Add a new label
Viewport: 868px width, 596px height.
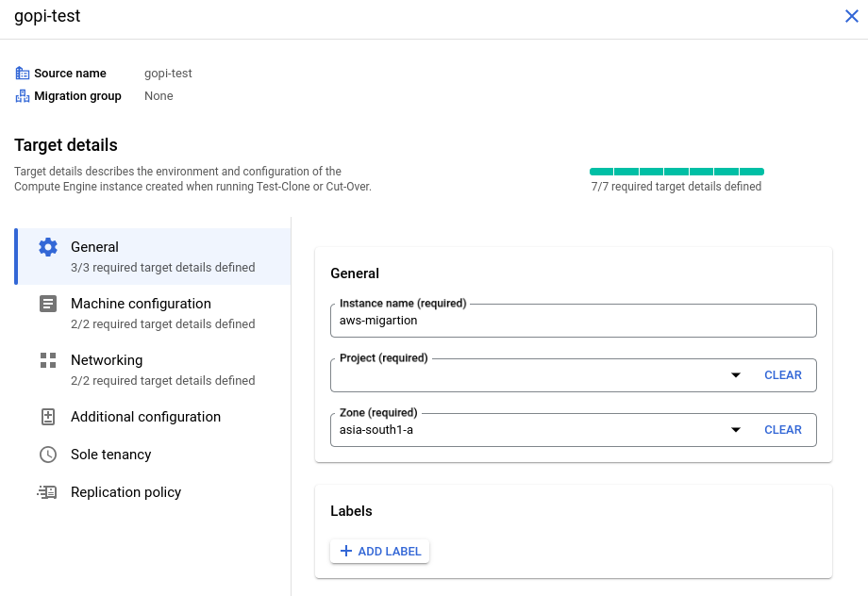point(379,551)
